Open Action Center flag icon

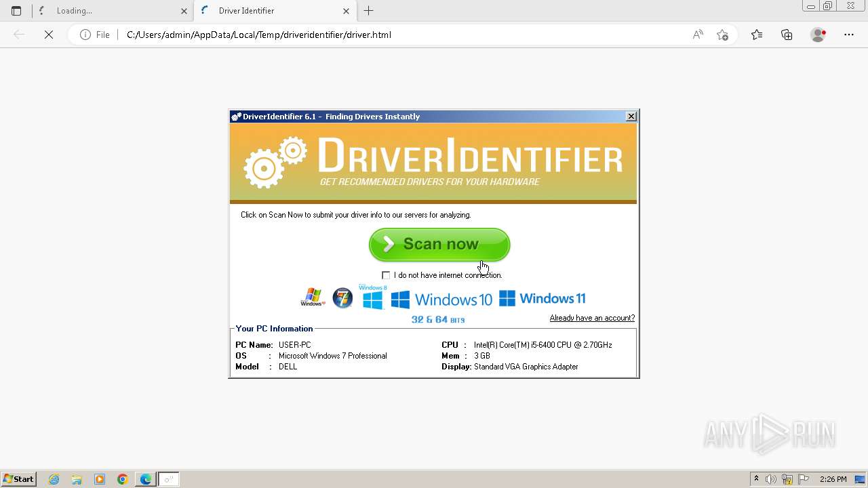tap(803, 479)
